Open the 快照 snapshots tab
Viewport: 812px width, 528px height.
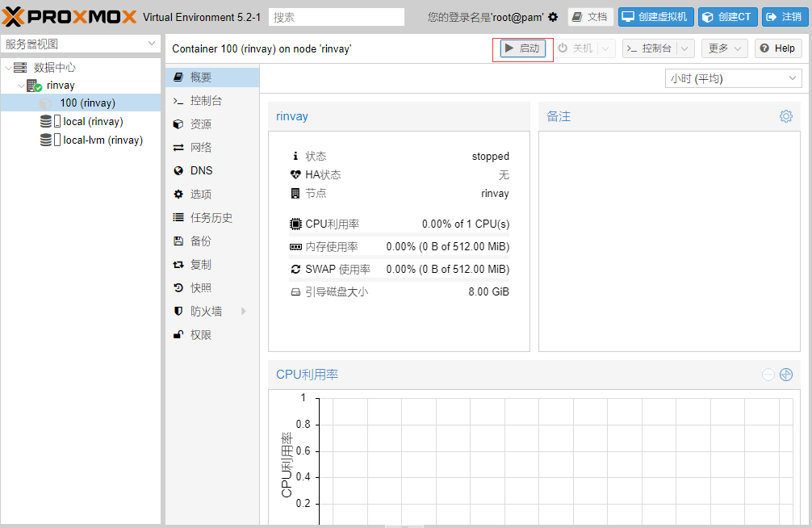coord(212,287)
